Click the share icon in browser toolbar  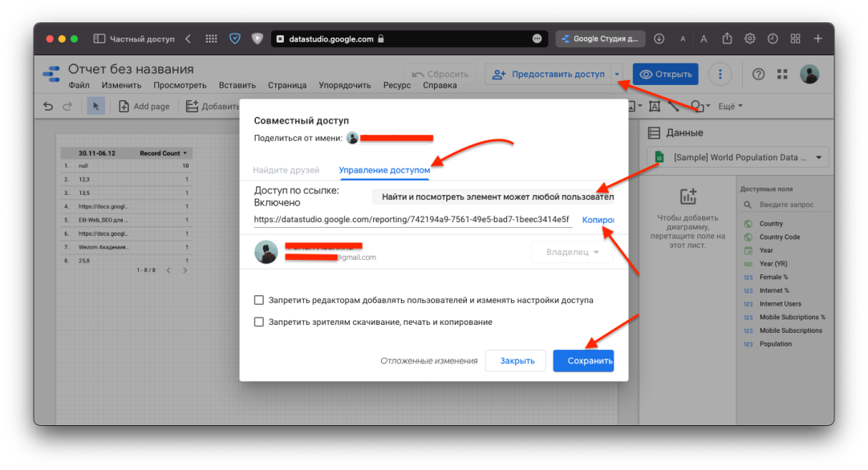click(x=727, y=38)
